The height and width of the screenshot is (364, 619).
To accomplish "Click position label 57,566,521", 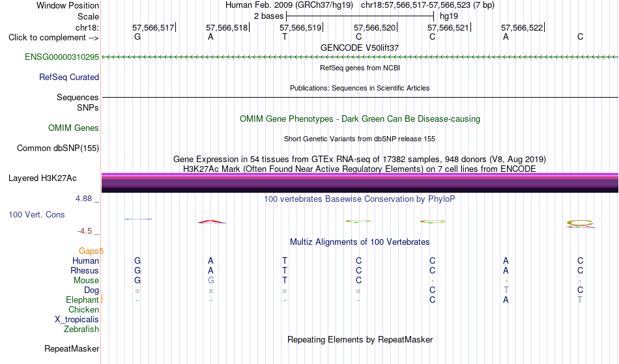I will [x=448, y=27].
